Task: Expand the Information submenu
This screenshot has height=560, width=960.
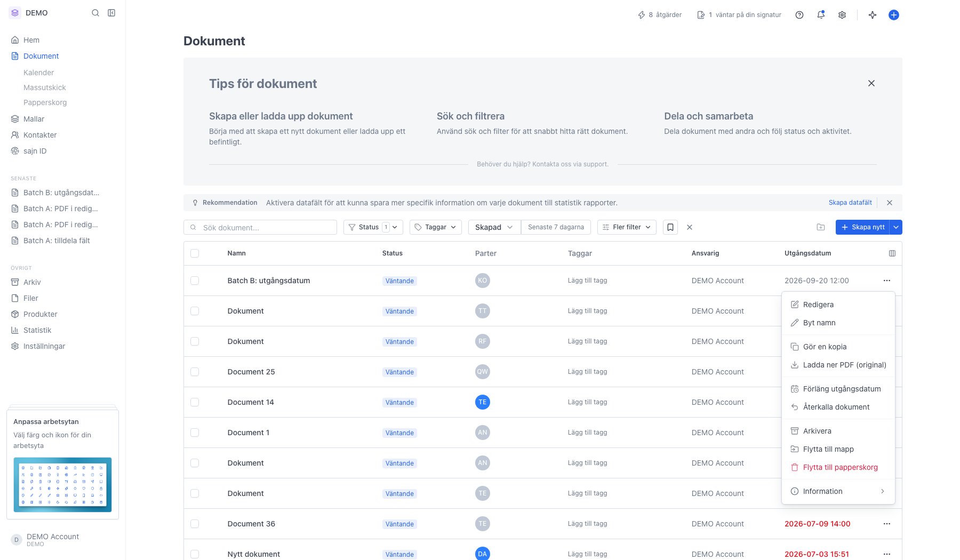Action: pos(838,491)
